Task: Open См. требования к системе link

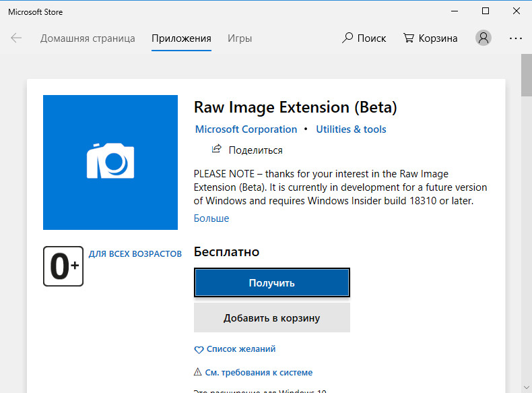Action: [x=253, y=373]
